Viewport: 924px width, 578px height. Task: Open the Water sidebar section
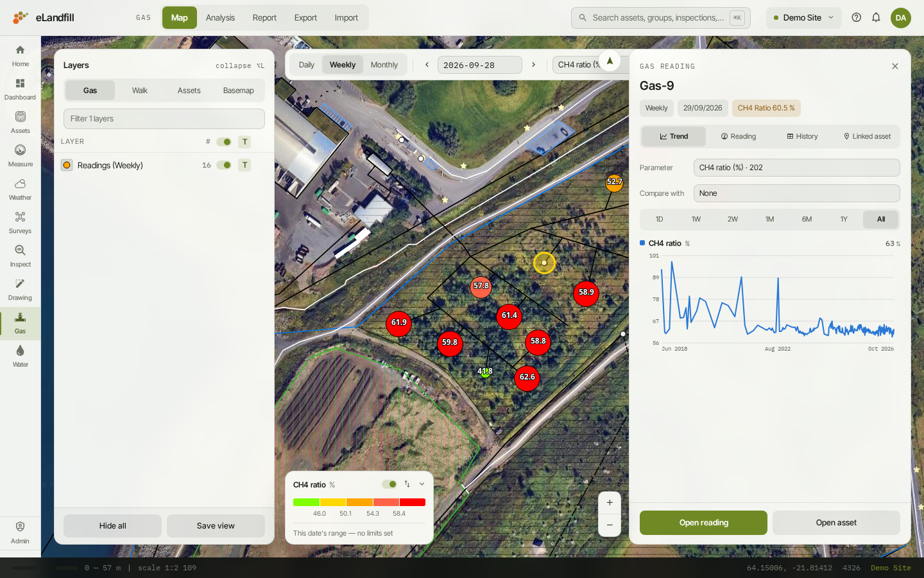tap(20, 356)
